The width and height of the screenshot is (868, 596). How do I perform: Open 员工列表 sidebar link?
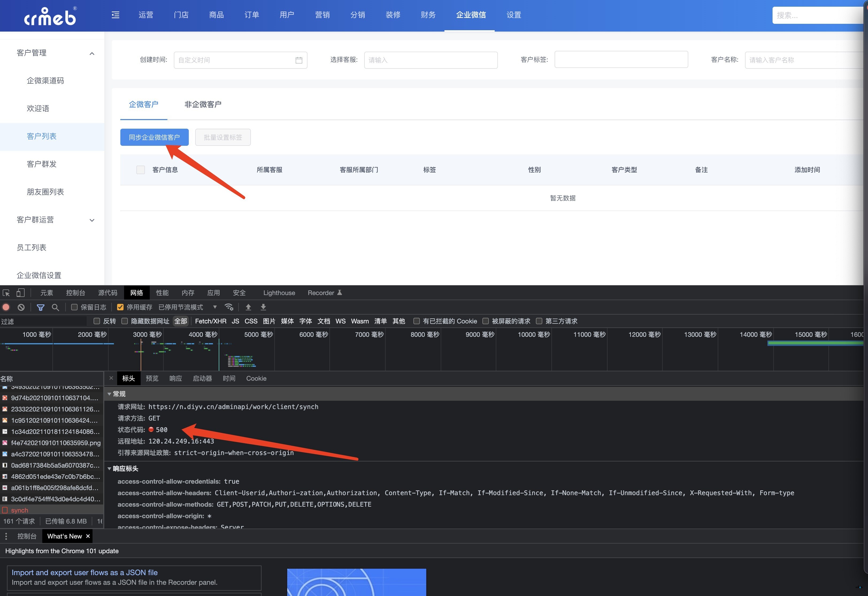pos(31,248)
